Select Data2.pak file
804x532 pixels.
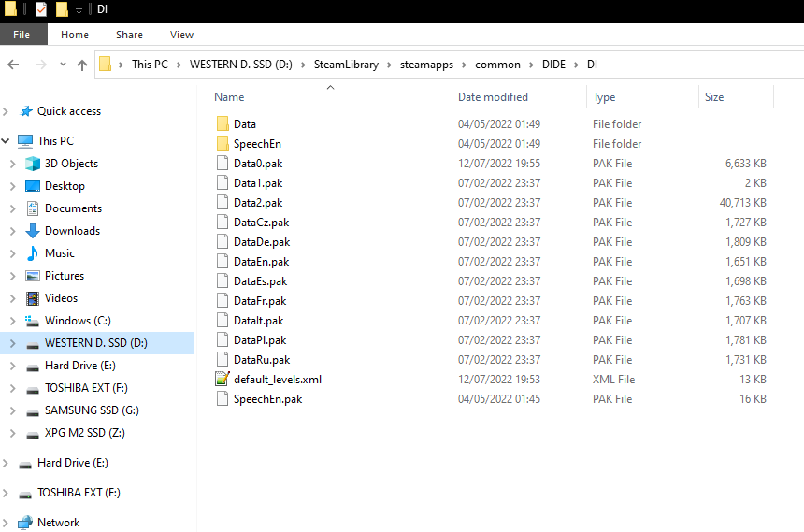258,203
